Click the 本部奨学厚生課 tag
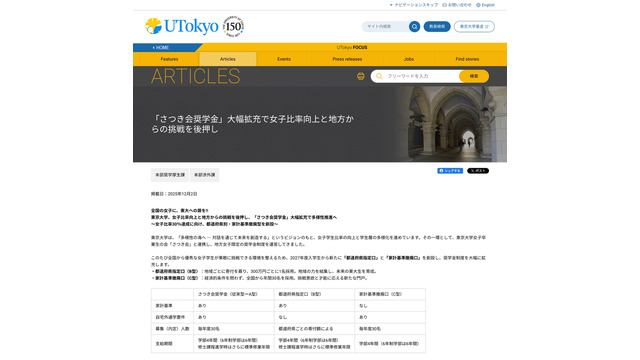 (170, 175)
